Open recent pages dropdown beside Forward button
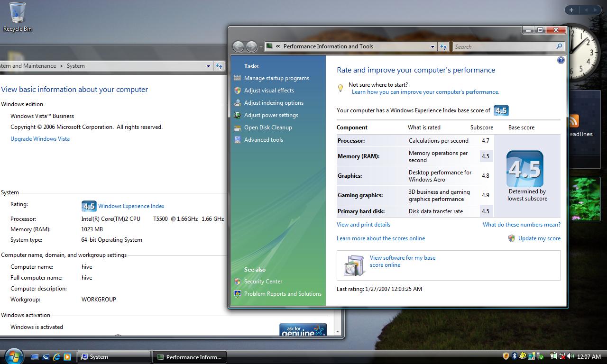This screenshot has width=607, height=364. tap(261, 47)
